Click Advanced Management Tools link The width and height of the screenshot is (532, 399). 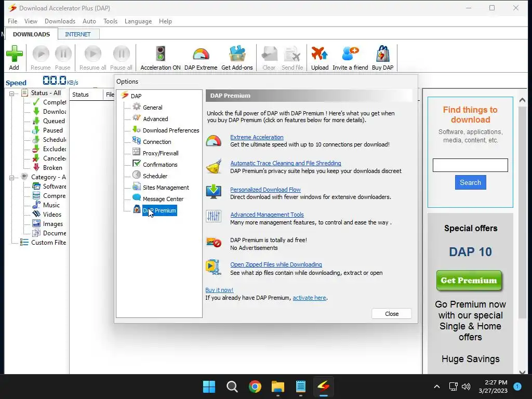[x=267, y=215]
